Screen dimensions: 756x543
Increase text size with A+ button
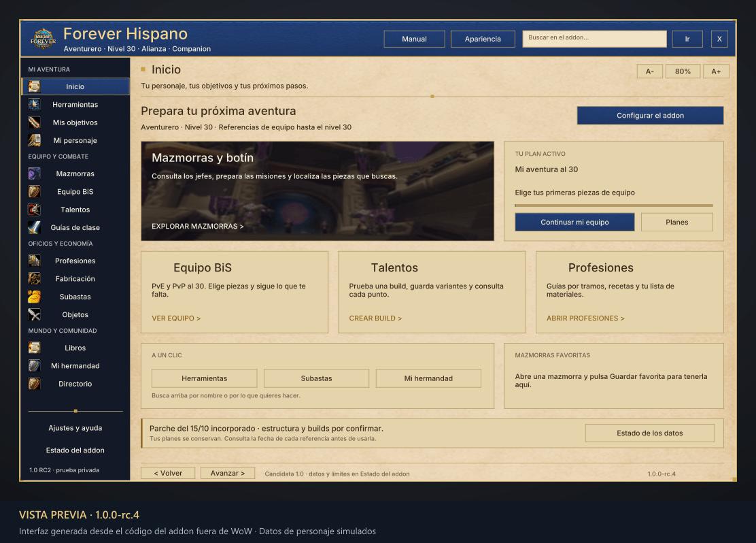[716, 71]
